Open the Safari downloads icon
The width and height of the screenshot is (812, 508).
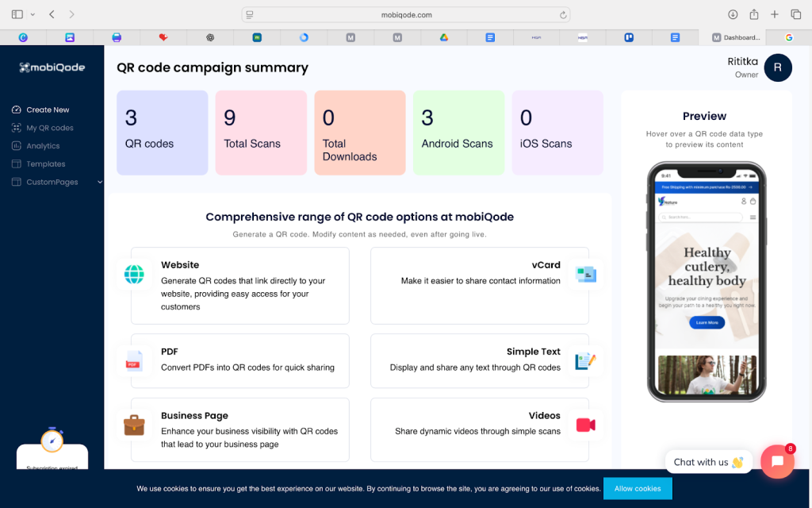click(733, 14)
